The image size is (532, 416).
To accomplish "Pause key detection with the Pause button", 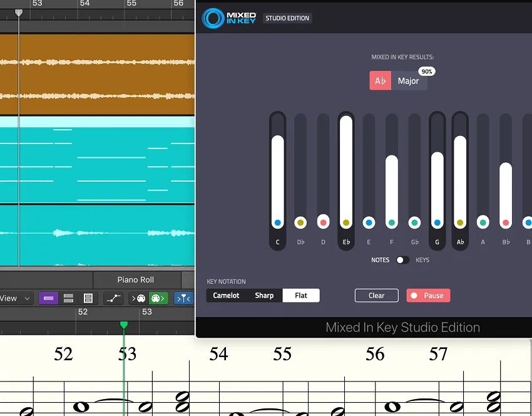I will tap(428, 295).
